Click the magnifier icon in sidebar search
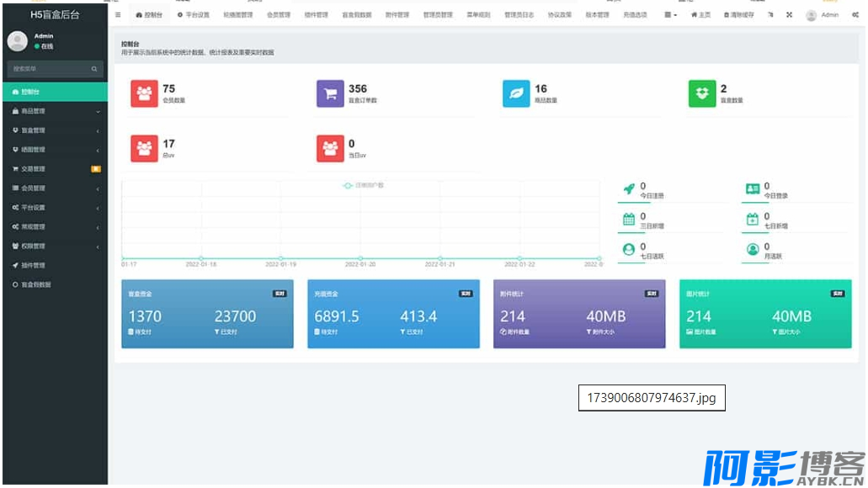This screenshot has width=868, height=488. coord(94,69)
